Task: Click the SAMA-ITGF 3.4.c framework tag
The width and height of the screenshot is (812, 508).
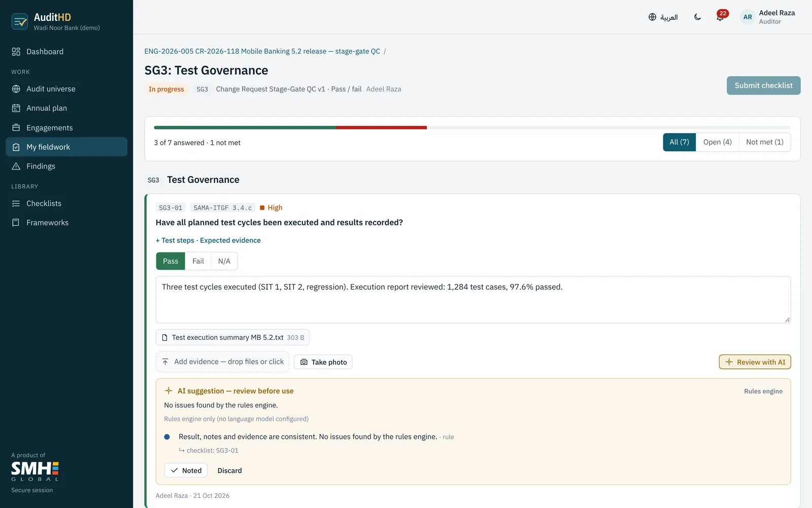Action: click(x=222, y=208)
